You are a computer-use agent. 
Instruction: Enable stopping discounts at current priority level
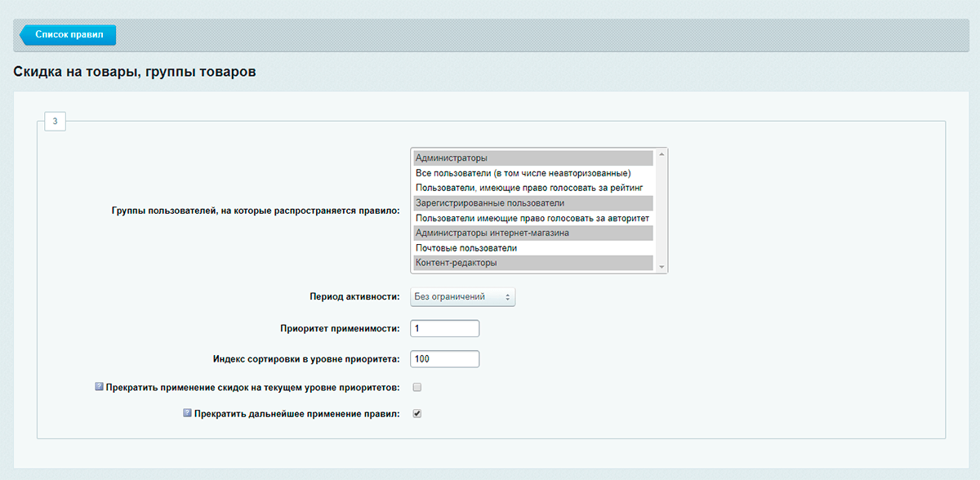pos(416,387)
